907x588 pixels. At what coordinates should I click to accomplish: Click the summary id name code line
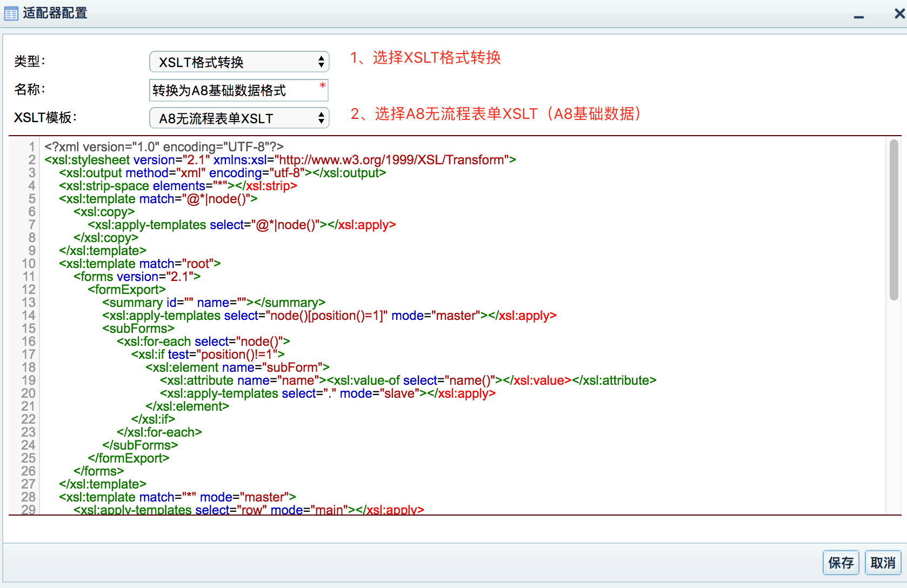tap(214, 303)
